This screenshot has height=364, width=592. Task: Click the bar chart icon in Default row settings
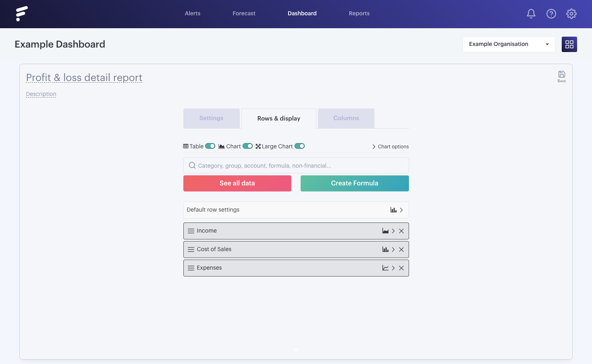[393, 210]
